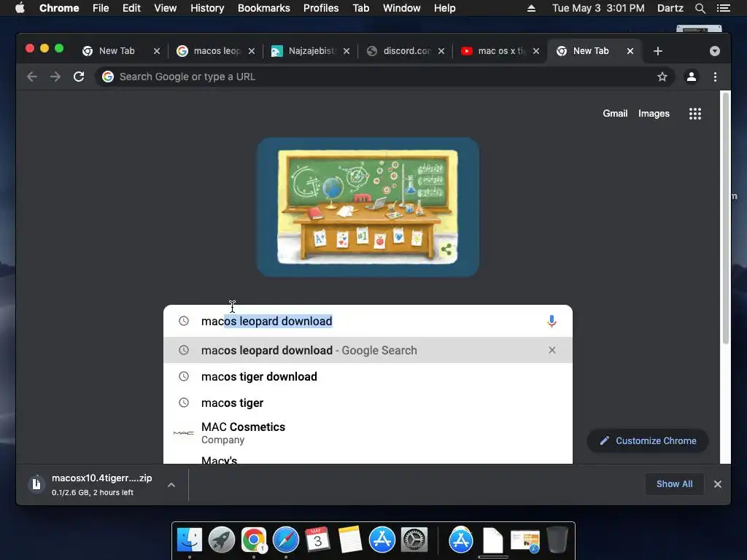Open the File menu
The height and width of the screenshot is (560, 747).
(x=101, y=8)
